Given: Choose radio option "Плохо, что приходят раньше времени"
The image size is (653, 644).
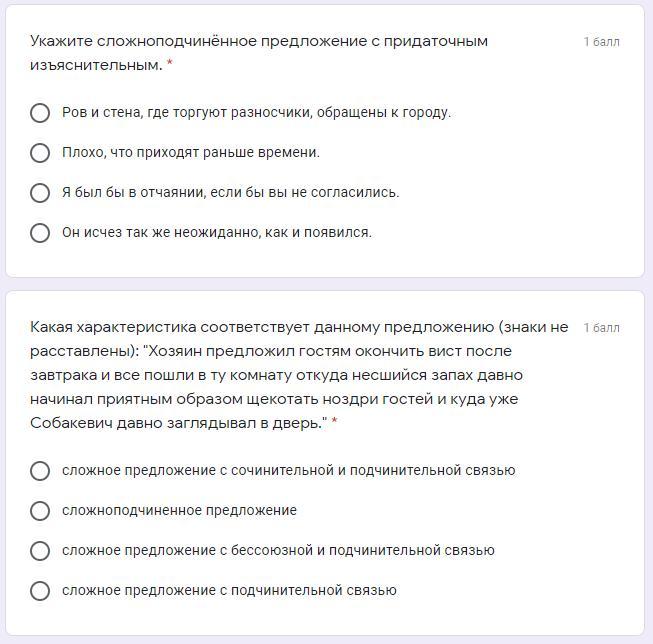Looking at the screenshot, I should 40,153.
